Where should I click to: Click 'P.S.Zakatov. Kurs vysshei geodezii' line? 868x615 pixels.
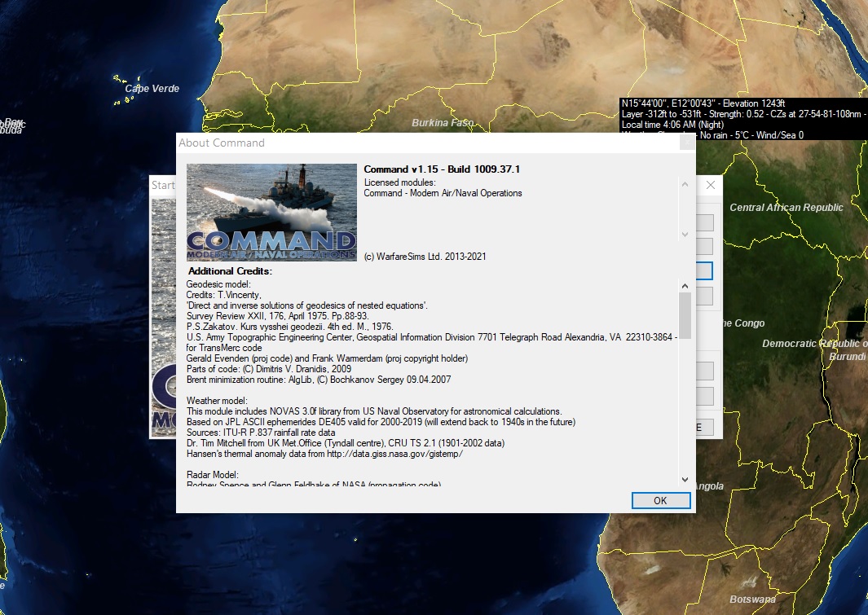coord(290,327)
